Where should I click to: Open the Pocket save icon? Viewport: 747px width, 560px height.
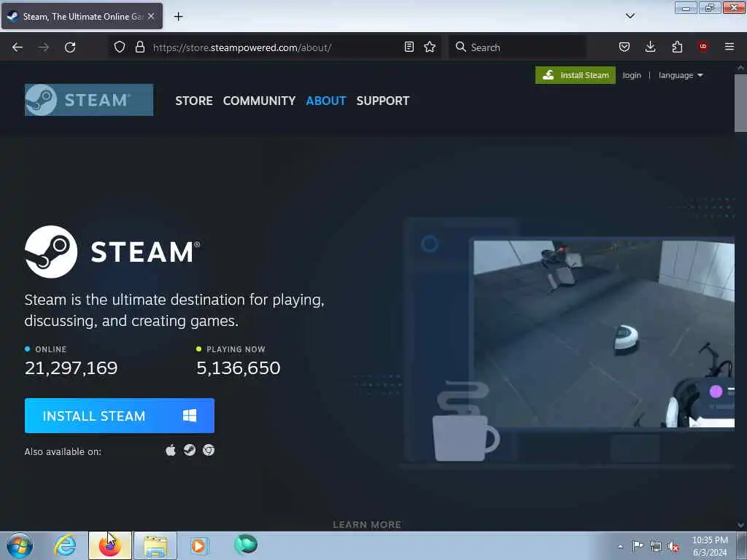pyautogui.click(x=624, y=47)
